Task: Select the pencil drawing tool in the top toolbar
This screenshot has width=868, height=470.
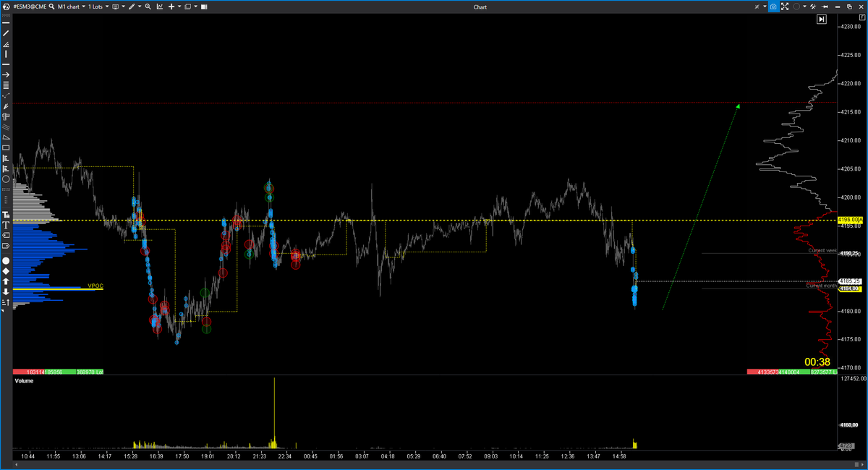Action: click(x=132, y=7)
